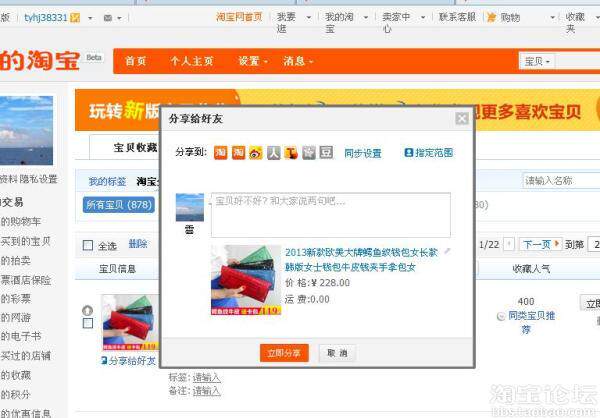600x418 pixels.
Task: Toggle the 全选 checkbox
Action: pyautogui.click(x=88, y=245)
